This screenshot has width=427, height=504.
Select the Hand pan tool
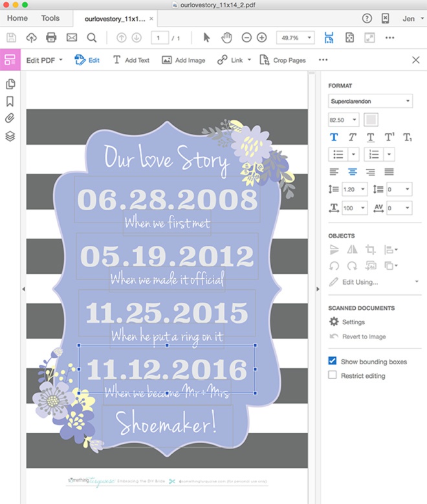pos(226,38)
